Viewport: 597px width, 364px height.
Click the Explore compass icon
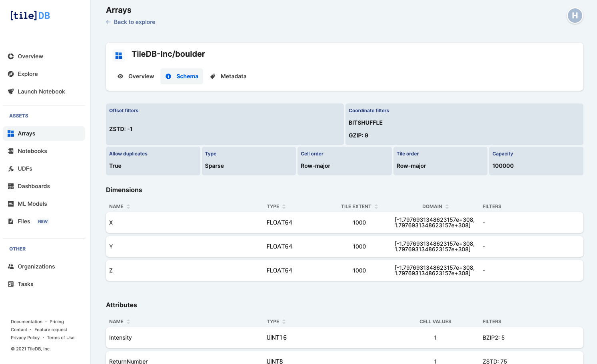pos(11,74)
